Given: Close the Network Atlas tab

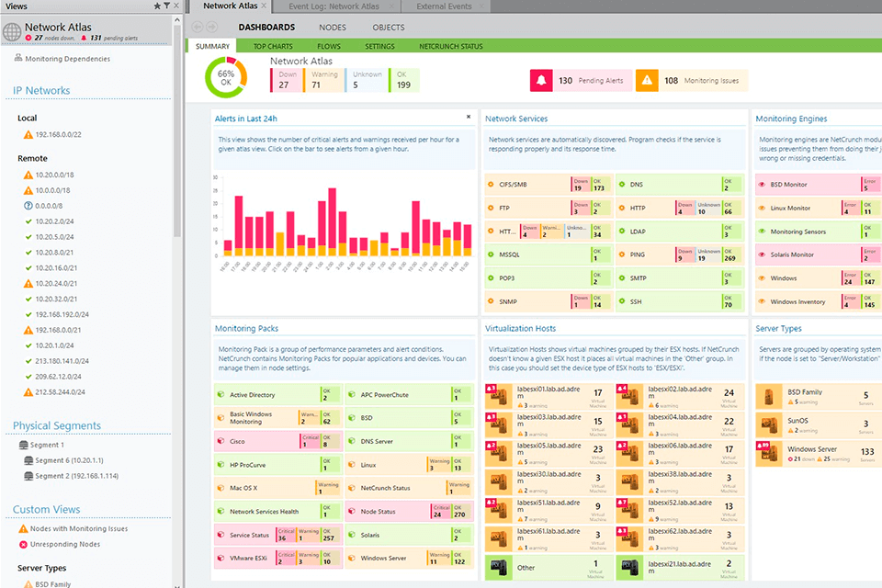Looking at the screenshot, I should coord(264,6).
